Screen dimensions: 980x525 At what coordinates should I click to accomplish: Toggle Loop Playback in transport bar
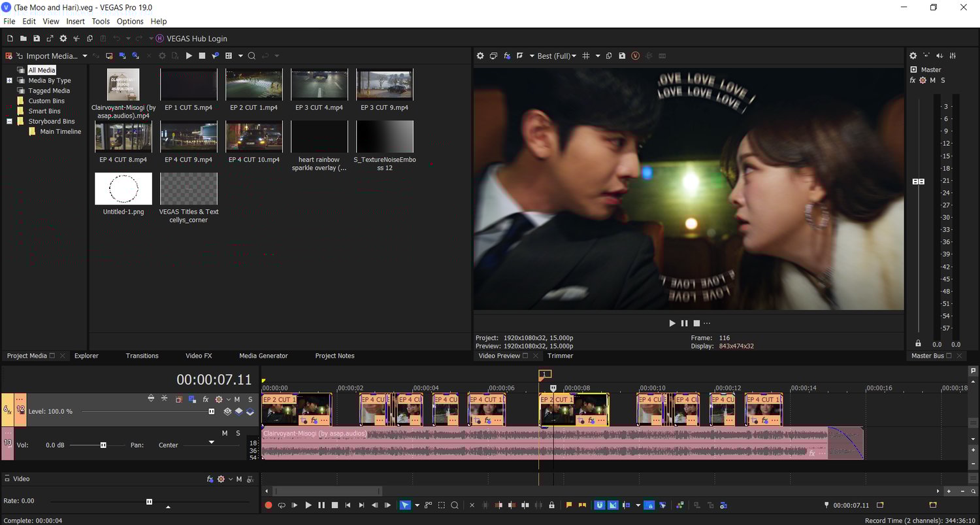[282, 505]
